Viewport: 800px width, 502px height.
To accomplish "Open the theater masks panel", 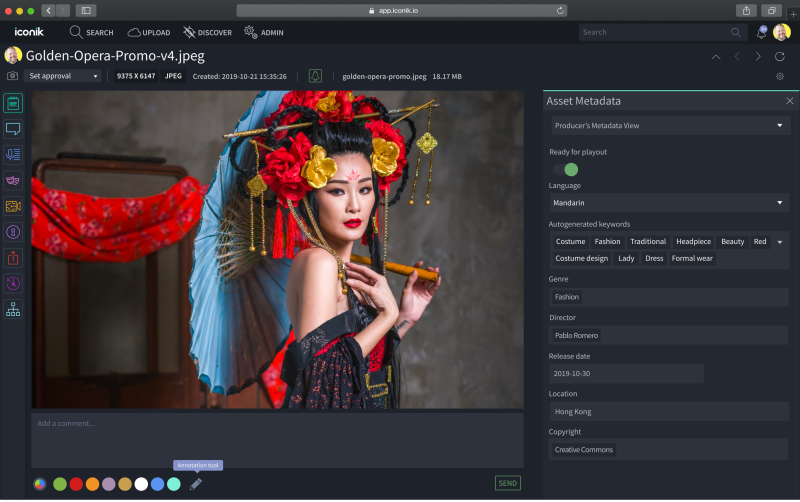I will tap(13, 180).
